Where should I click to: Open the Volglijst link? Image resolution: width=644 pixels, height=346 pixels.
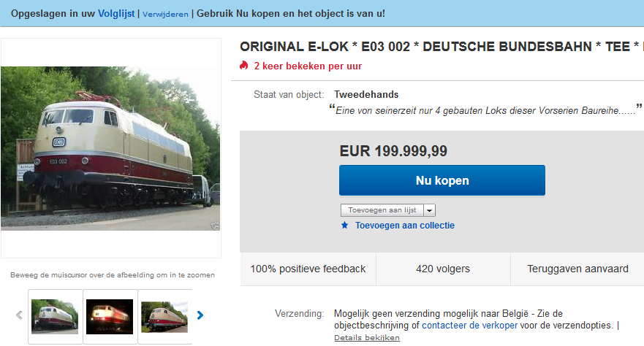pyautogui.click(x=116, y=14)
